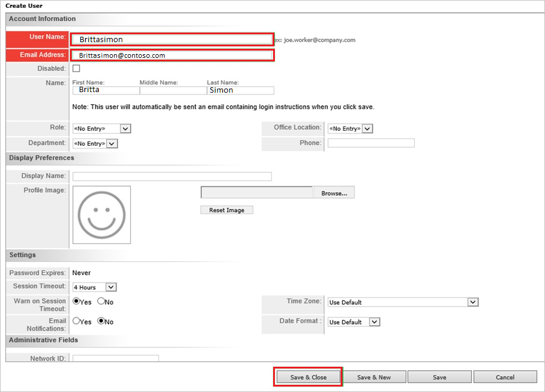Image resolution: width=545 pixels, height=392 pixels.
Task: Click the Email Address input field
Action: 172,55
